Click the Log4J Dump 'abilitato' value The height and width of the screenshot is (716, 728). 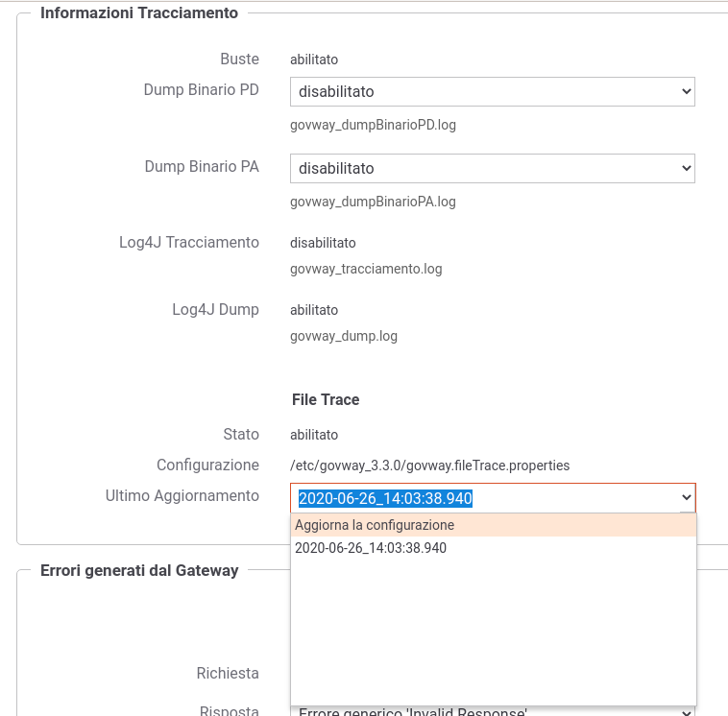point(314,310)
